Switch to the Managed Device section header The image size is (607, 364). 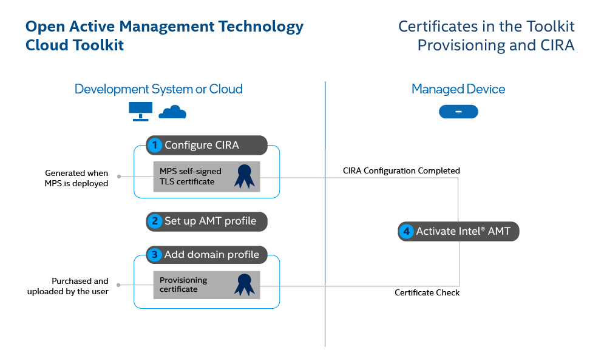458,89
